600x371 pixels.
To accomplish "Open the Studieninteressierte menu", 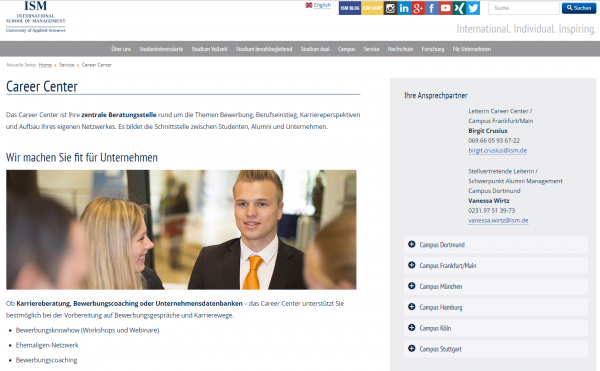I will [x=161, y=49].
